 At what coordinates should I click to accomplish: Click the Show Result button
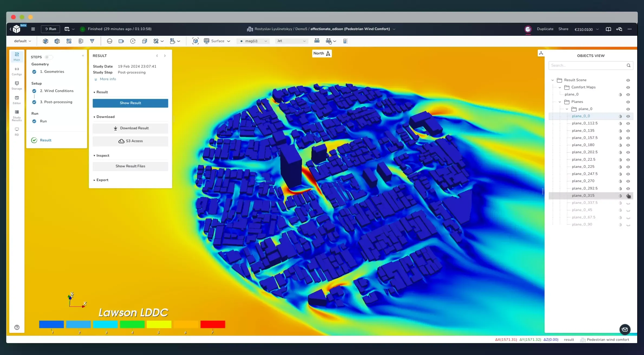point(130,103)
